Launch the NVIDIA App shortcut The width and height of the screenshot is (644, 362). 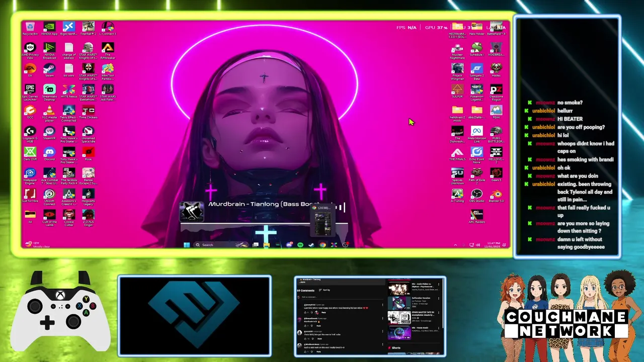49,28
